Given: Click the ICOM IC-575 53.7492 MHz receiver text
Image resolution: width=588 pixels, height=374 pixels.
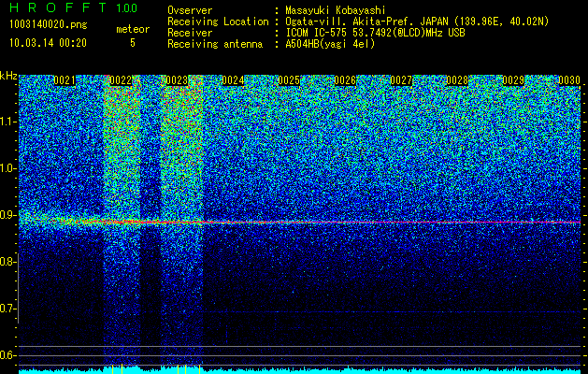Looking at the screenshot, I should tap(375, 33).
